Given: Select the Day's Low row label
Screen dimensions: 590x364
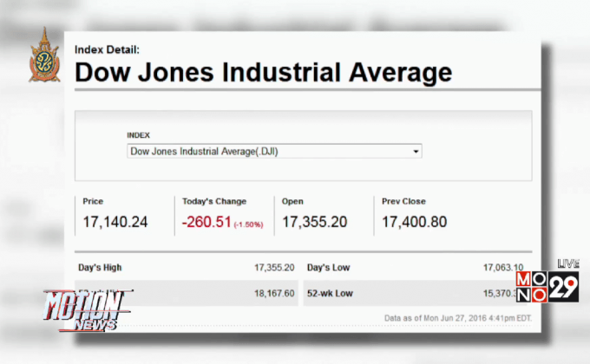Looking at the screenshot, I should [328, 267].
